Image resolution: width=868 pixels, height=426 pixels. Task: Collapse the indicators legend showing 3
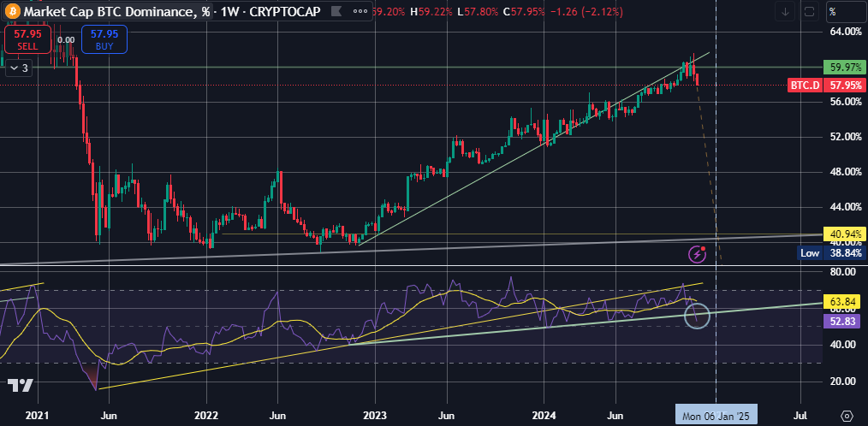pos(18,68)
